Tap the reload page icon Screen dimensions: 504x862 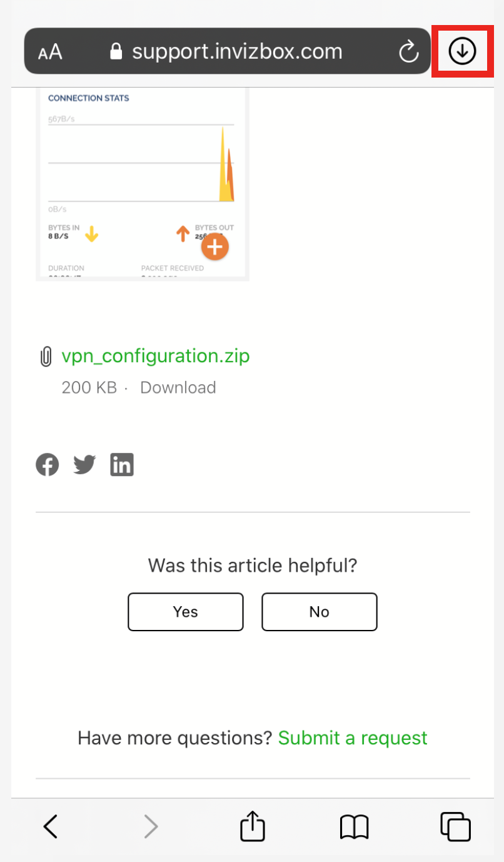pos(408,52)
